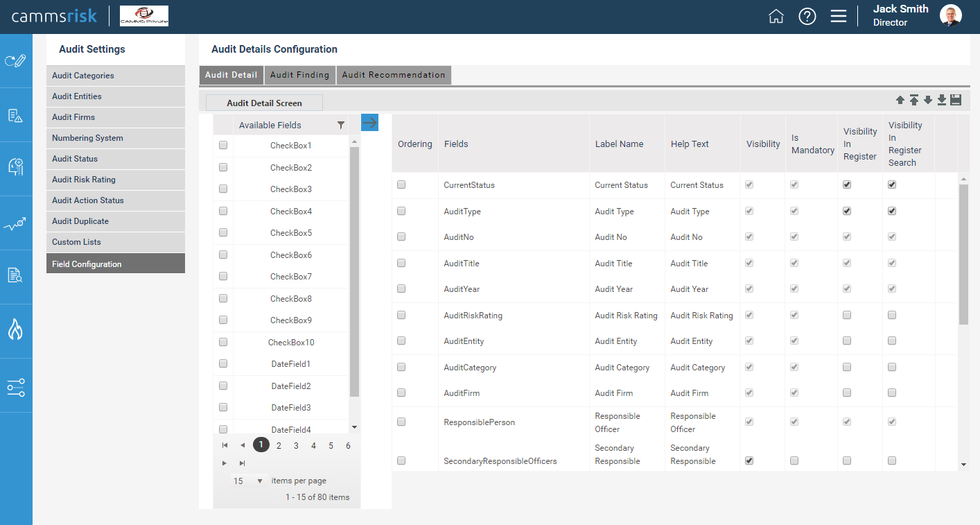
Task: Click the ResponsiblePerson field cell
Action: tap(514, 422)
